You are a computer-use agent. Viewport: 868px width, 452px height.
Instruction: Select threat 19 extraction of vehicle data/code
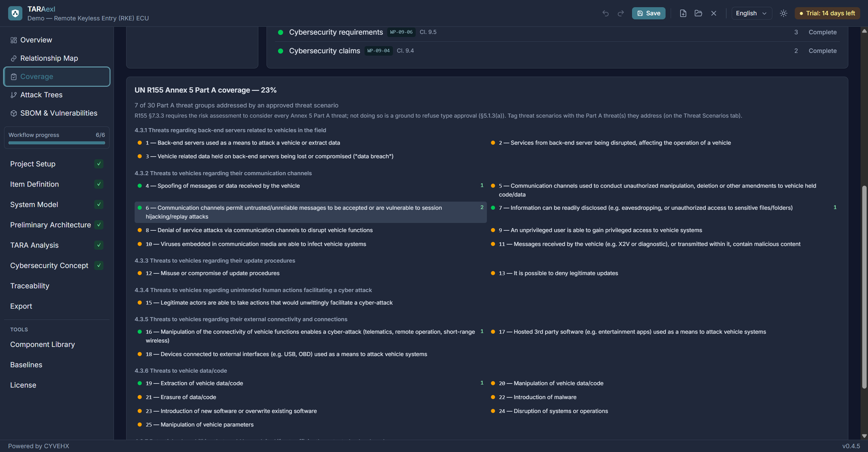tap(310, 384)
